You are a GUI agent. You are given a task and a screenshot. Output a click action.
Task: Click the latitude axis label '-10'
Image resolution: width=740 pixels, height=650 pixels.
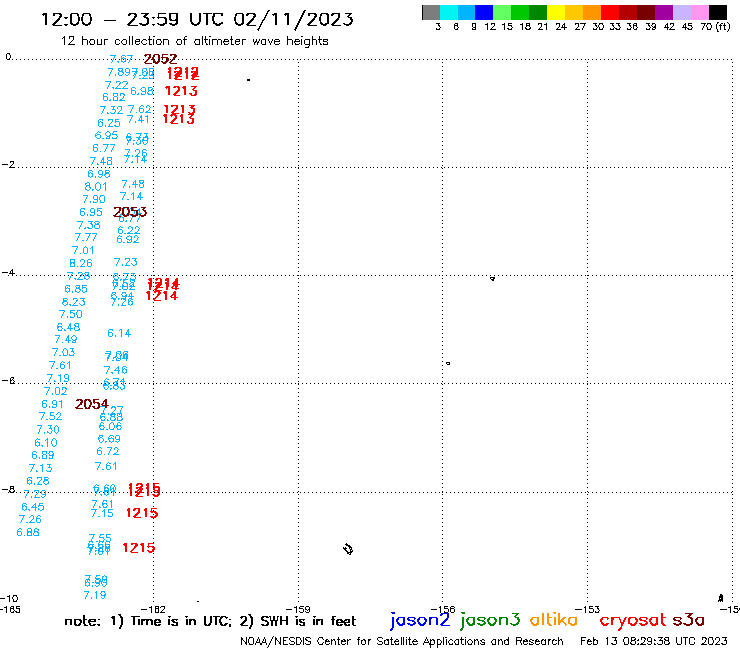click(9, 599)
